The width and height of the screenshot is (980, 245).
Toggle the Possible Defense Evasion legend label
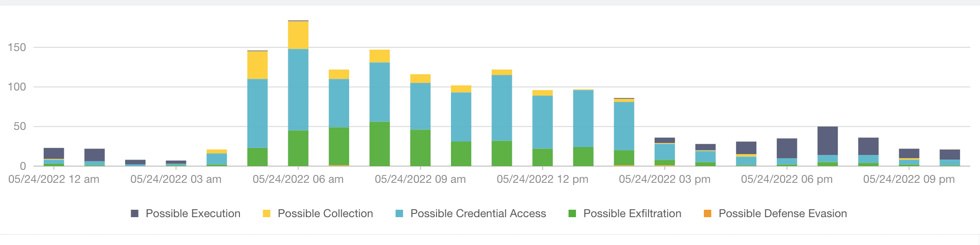782,213
